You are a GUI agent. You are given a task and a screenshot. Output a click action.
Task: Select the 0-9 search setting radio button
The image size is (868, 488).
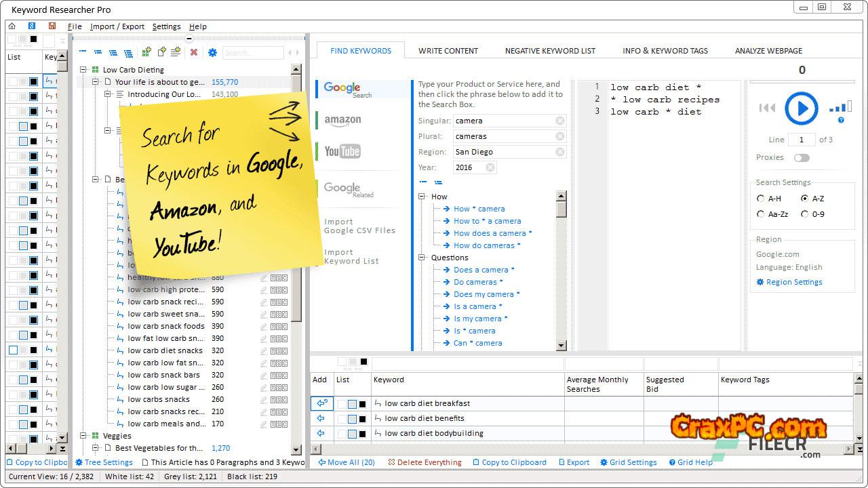(804, 214)
